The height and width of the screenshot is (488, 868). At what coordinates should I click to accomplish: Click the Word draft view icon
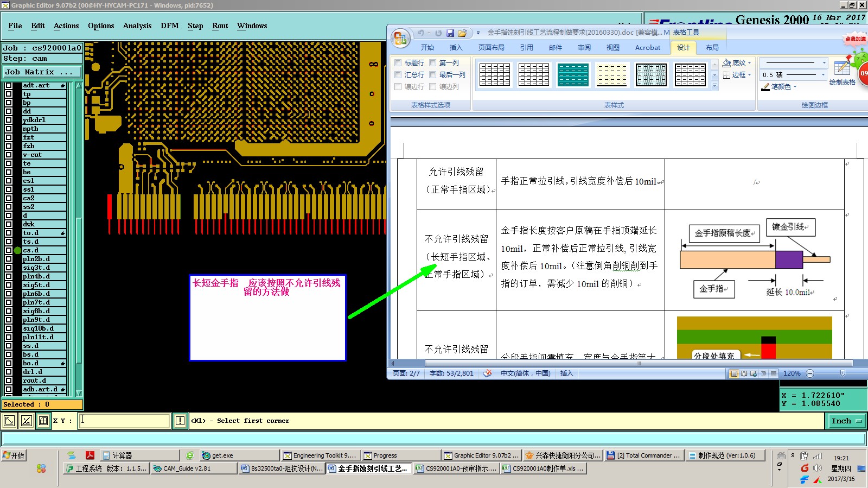click(774, 373)
